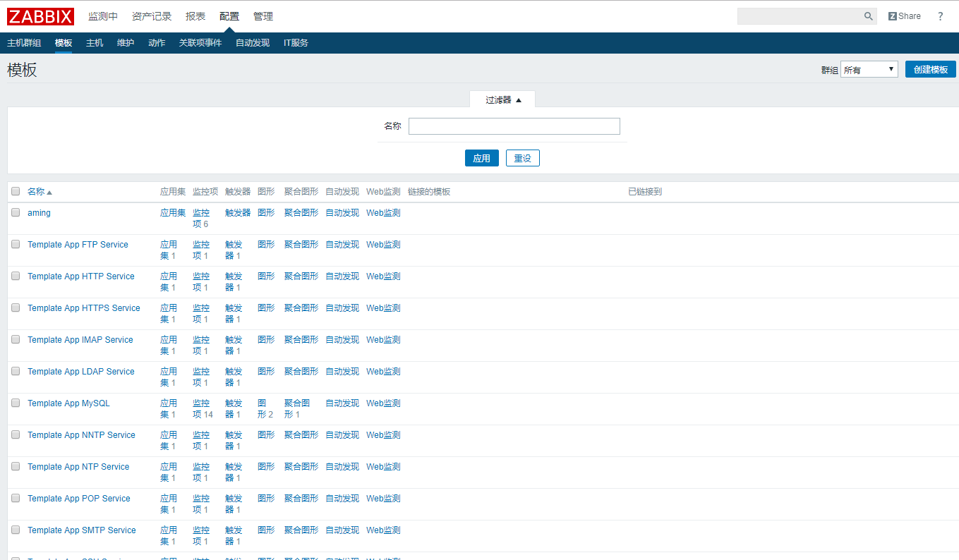Open the 管理 menu
The image size is (959, 560).
point(263,16)
